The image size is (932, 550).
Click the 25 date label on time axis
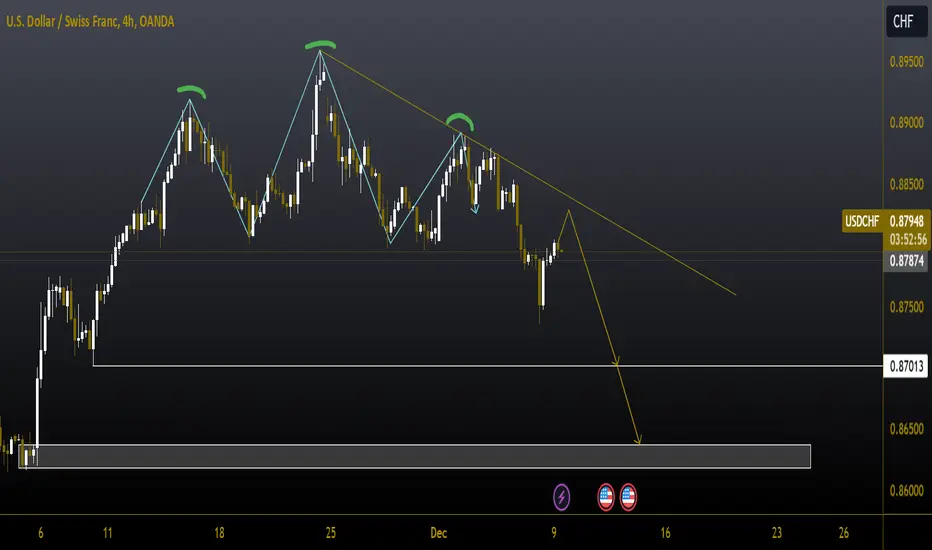330,533
